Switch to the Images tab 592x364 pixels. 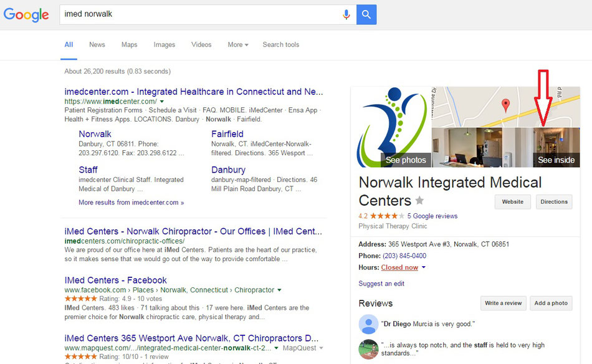tap(165, 44)
